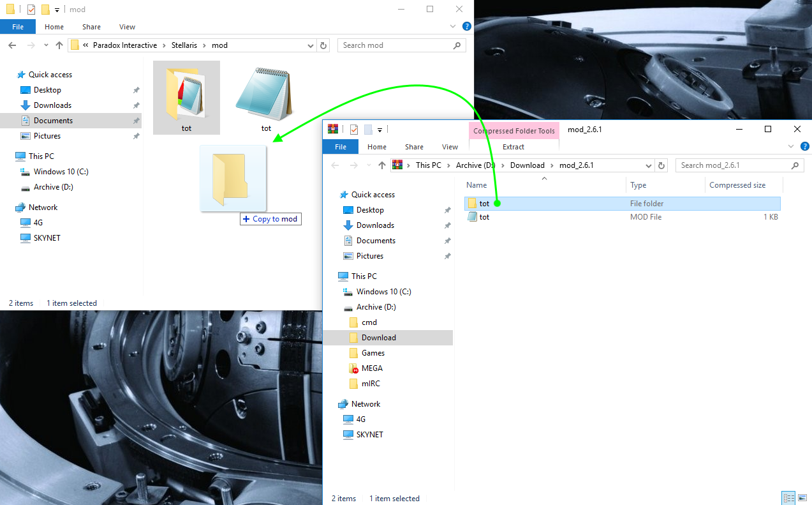Select This PC in mod window sidebar
Image resolution: width=812 pixels, height=505 pixels.
pos(41,156)
